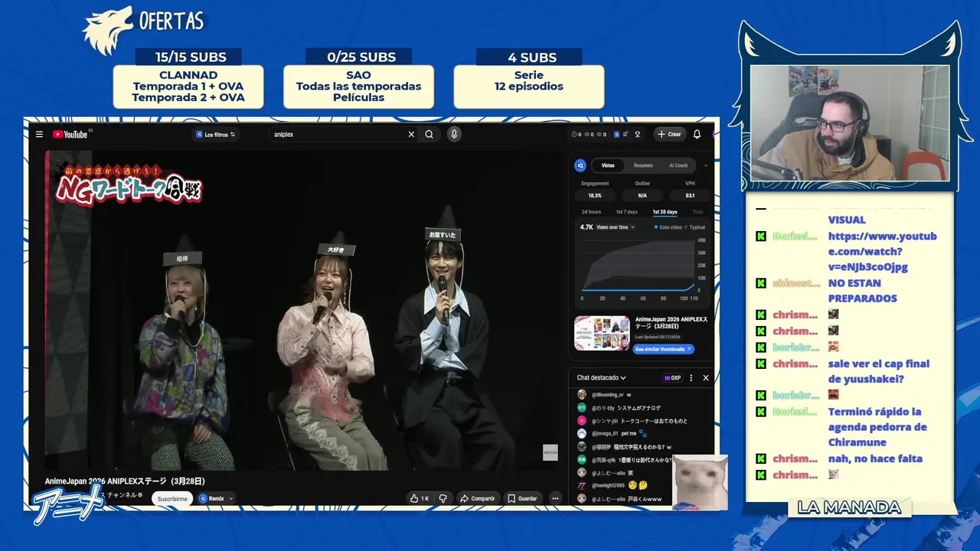The width and height of the screenshot is (980, 551).
Task: Open the notifications bell
Action: coord(697,135)
